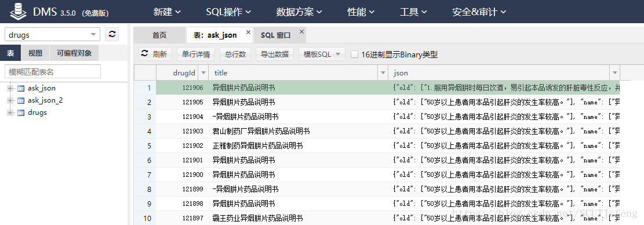Toggle 16进制显示Binary类型 checkbox
The image size is (644, 225).
[354, 54]
